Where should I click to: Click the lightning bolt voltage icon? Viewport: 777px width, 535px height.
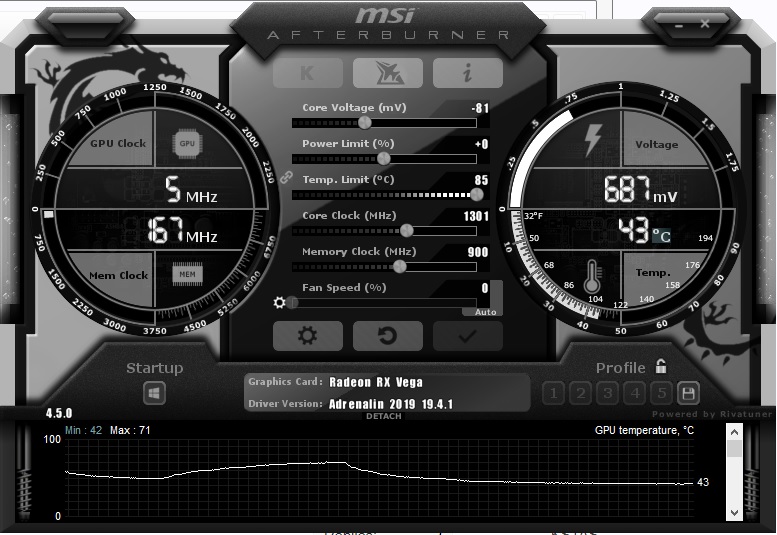[x=593, y=140]
